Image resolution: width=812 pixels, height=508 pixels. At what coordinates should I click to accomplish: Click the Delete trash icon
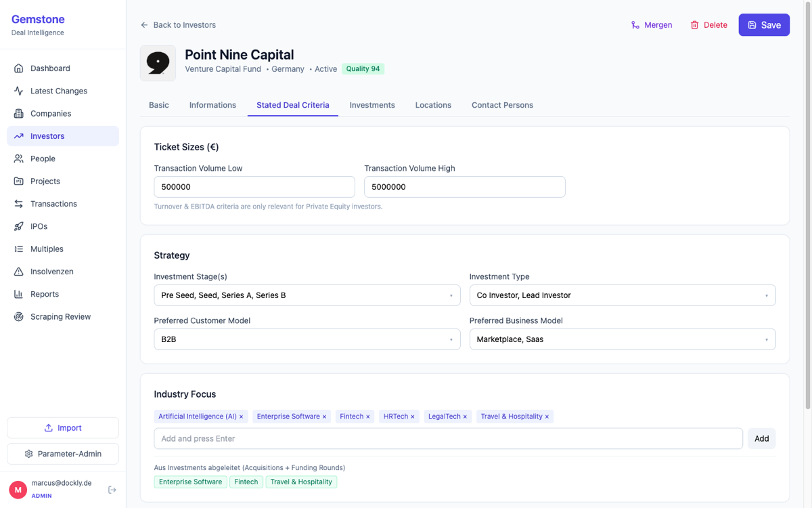pos(694,25)
